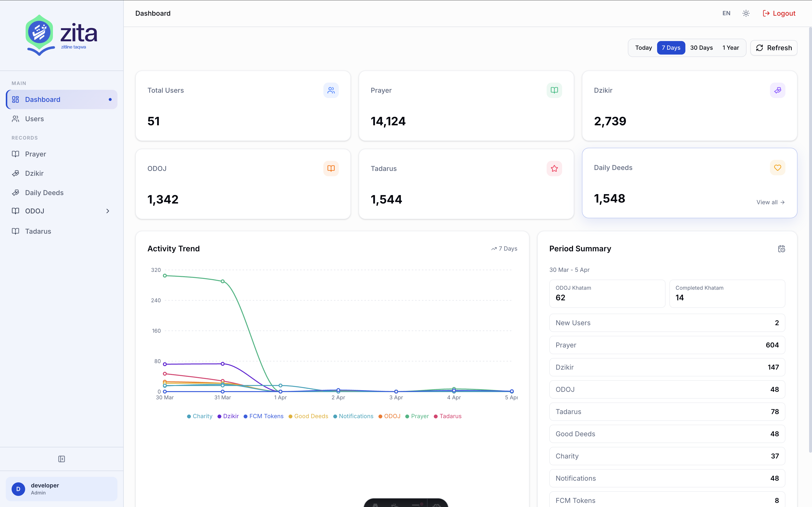Toggle the light/dark theme sun icon
The image size is (812, 507).
[746, 14]
